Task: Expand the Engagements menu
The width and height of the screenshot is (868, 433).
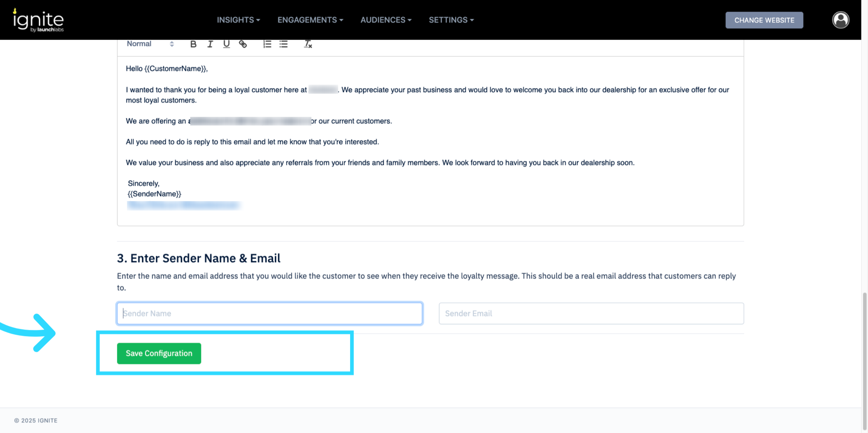Action: click(310, 20)
